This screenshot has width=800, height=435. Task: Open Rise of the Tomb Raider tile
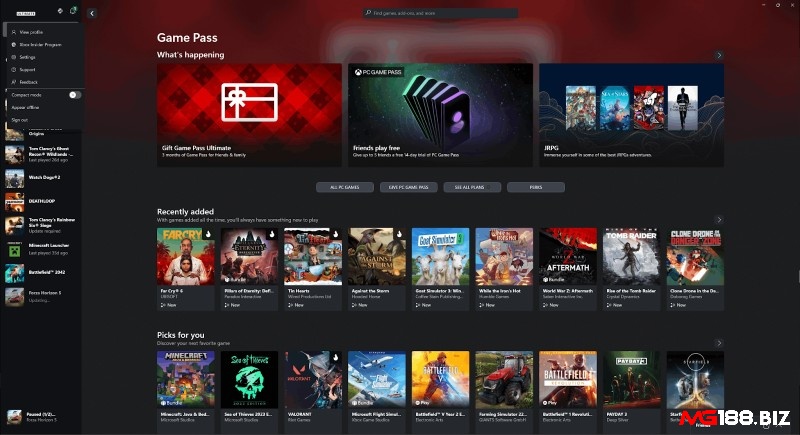[x=632, y=269]
